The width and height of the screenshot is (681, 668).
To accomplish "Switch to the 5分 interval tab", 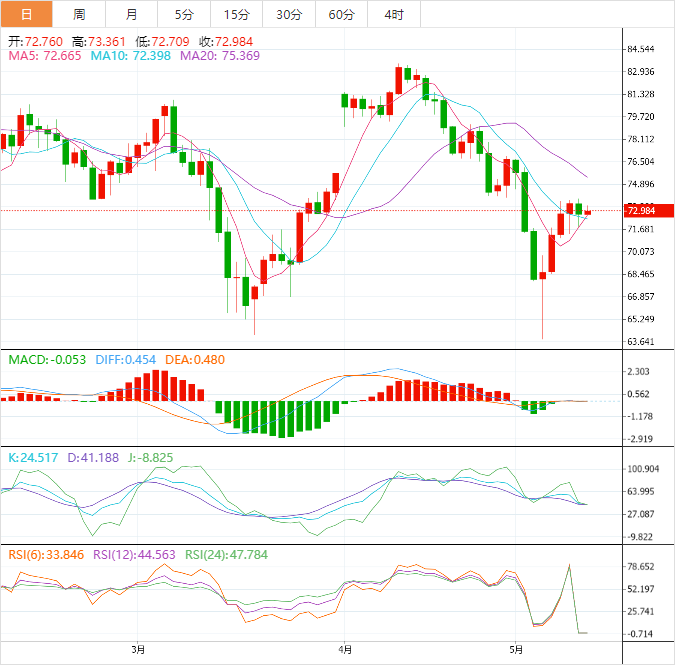I will pos(185,14).
